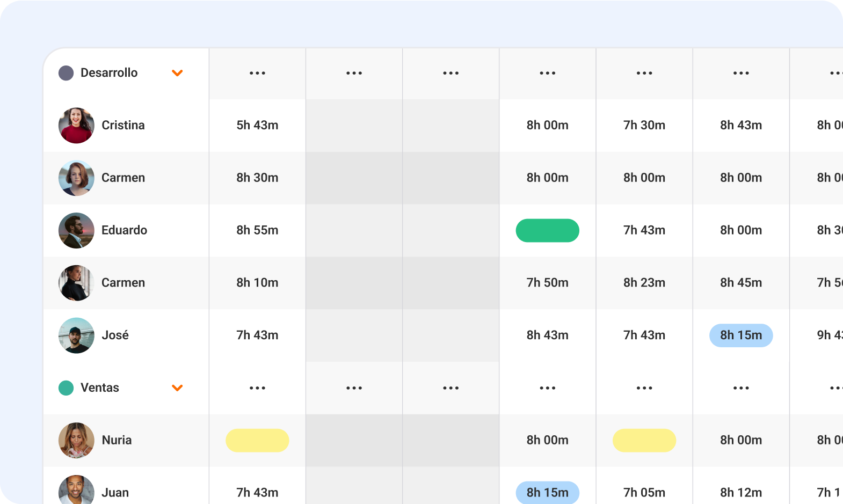Open Ventas three-dot menu above Juan's 8h 12m
Screen dimensions: 843x504
click(x=741, y=388)
